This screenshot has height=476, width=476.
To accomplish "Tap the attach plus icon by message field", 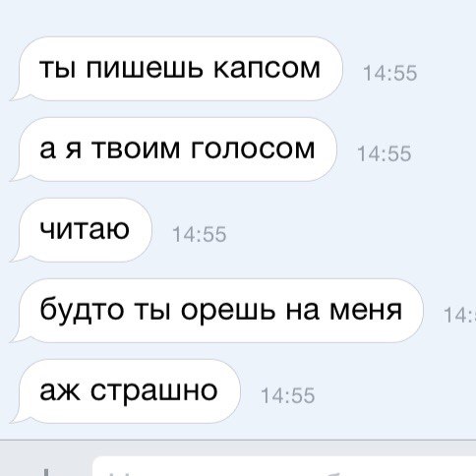I will point(46,472).
